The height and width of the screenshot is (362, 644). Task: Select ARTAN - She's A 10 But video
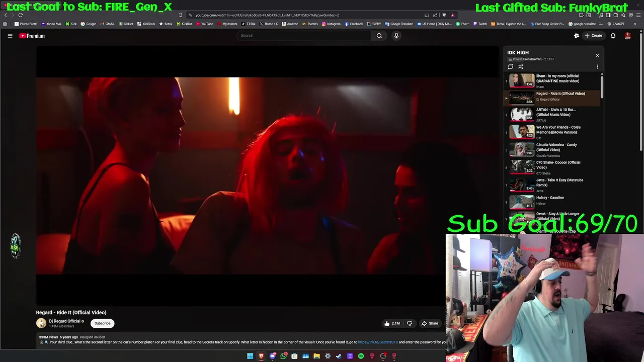(x=552, y=114)
